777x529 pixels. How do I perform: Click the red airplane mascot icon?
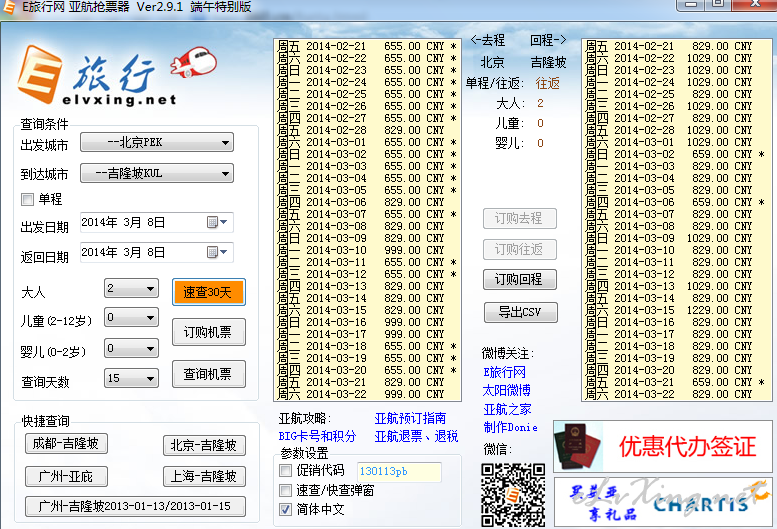coord(194,61)
